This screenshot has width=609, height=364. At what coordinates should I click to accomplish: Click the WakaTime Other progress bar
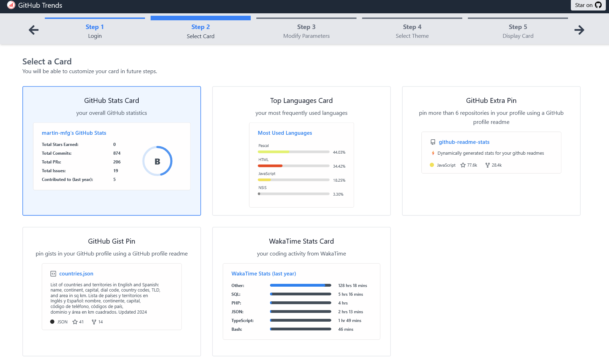coord(300,286)
